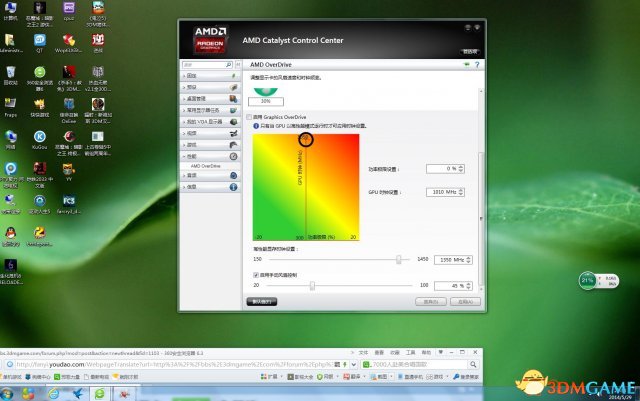Expand the gaming category in sidebar
This screenshot has width=640, height=401.
coord(210,145)
